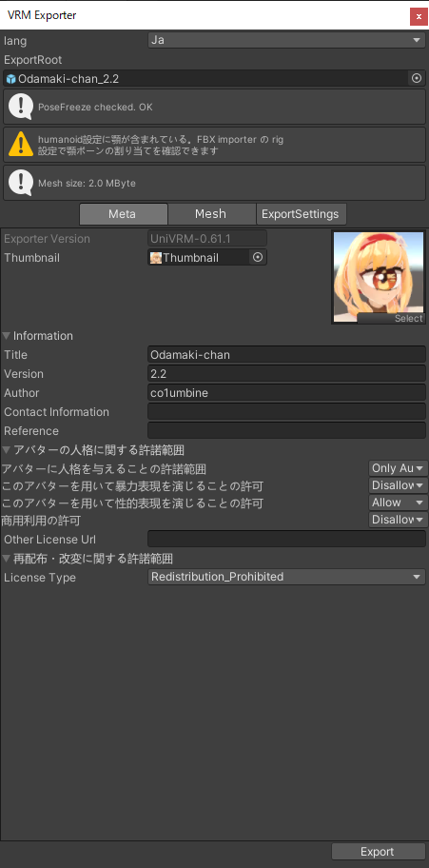This screenshot has width=429, height=868.
Task: Open the 商用利用の許可 Disallow dropdown
Action: [x=399, y=520]
